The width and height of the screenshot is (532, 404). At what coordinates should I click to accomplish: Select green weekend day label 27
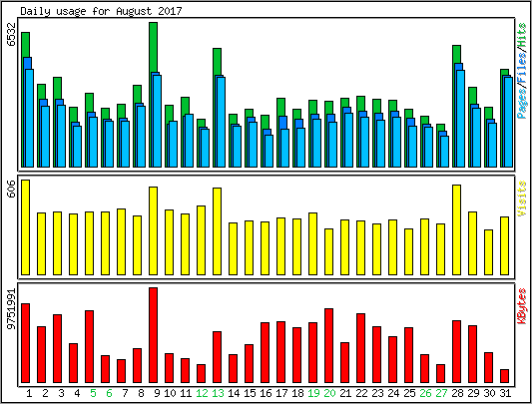441,393
